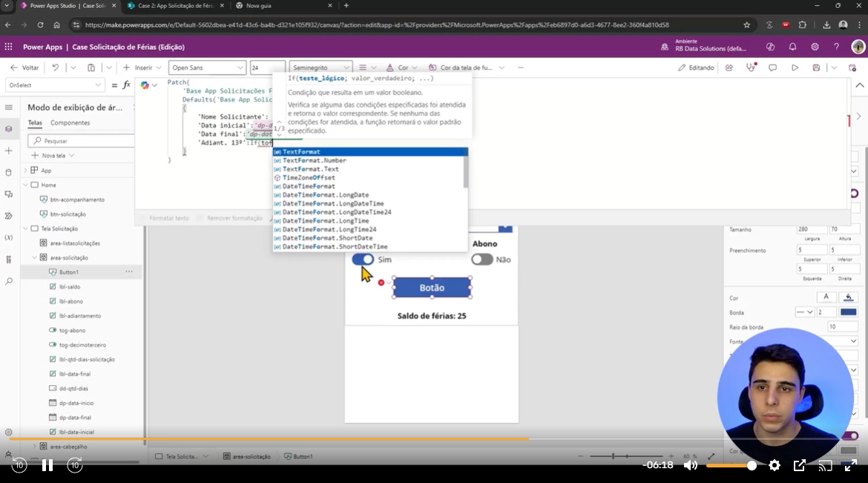The width and height of the screenshot is (868, 483).
Task: Reload the browser page
Action: (x=40, y=25)
